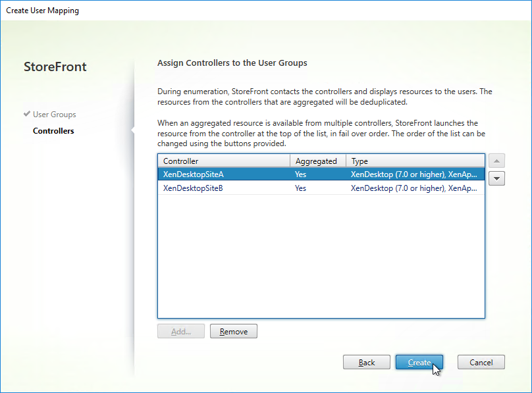Click the Type cell of XenDesktopSiteB
This screenshot has width=532, height=393.
[x=414, y=188]
